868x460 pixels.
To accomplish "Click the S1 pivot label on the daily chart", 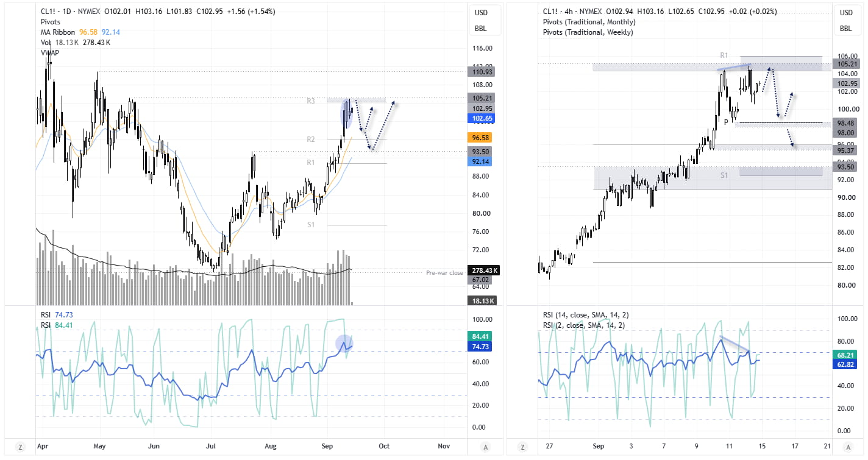I will point(311,225).
